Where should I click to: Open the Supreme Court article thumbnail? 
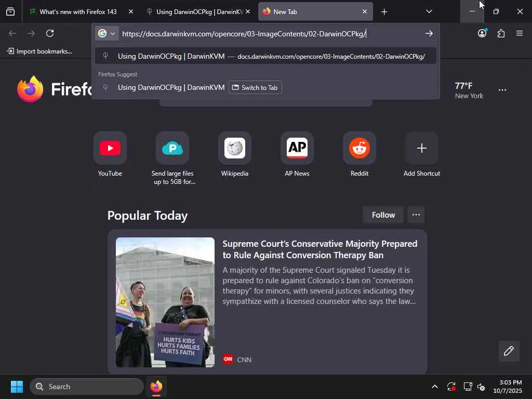point(165,302)
